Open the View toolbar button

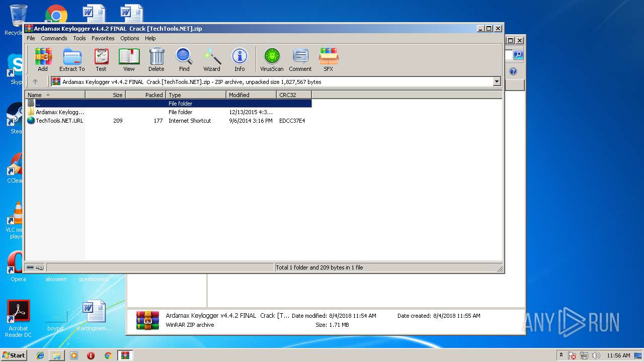click(x=129, y=60)
